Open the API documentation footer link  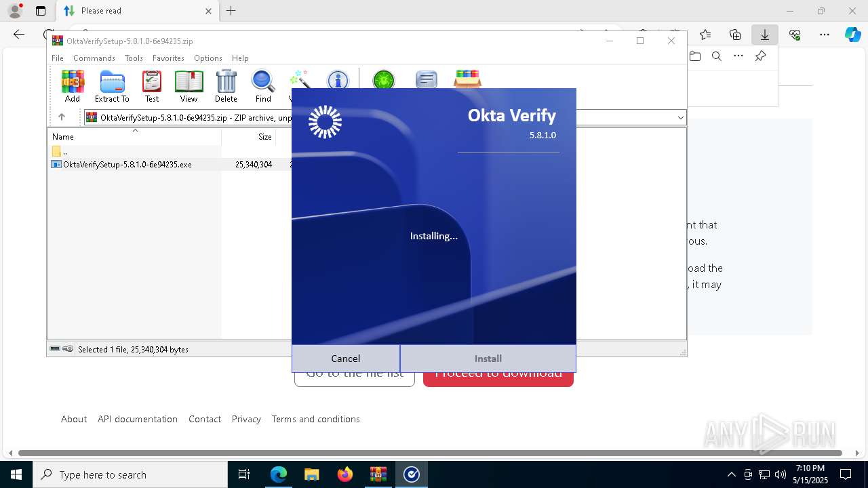[x=138, y=419]
